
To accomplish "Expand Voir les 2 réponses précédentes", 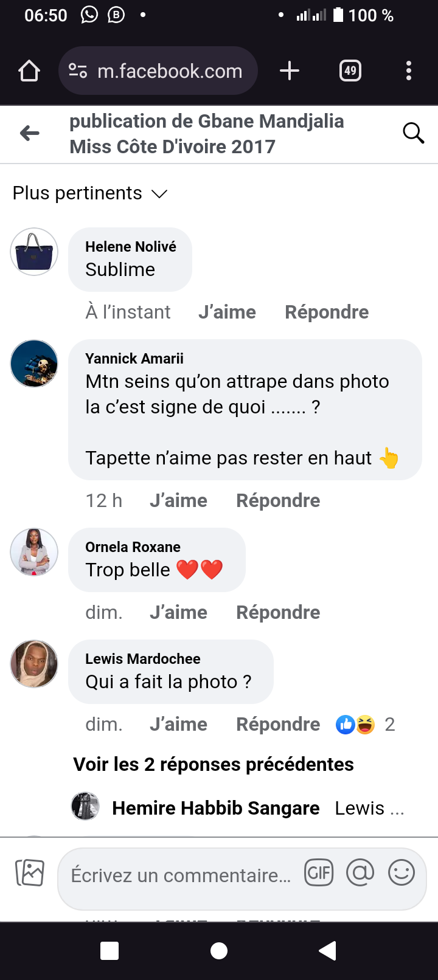I will pos(214,764).
